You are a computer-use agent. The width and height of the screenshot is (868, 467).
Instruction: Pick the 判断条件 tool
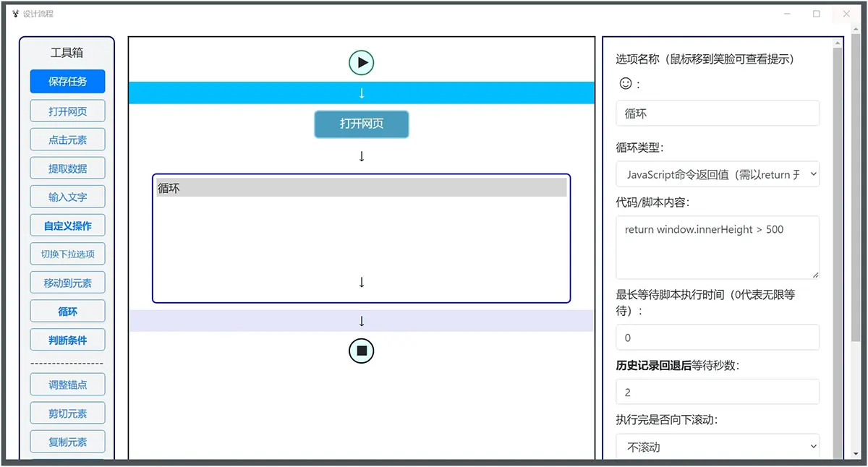[x=67, y=340]
